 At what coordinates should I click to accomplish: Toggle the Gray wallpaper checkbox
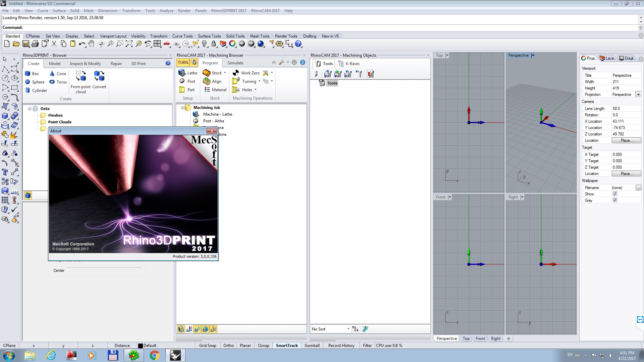click(615, 200)
